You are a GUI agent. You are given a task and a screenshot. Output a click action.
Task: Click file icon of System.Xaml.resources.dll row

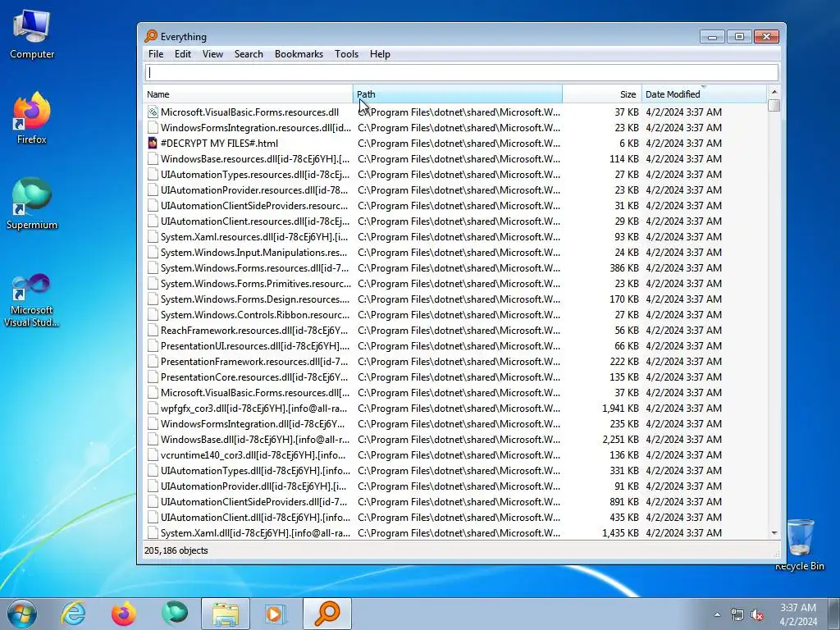click(x=153, y=237)
